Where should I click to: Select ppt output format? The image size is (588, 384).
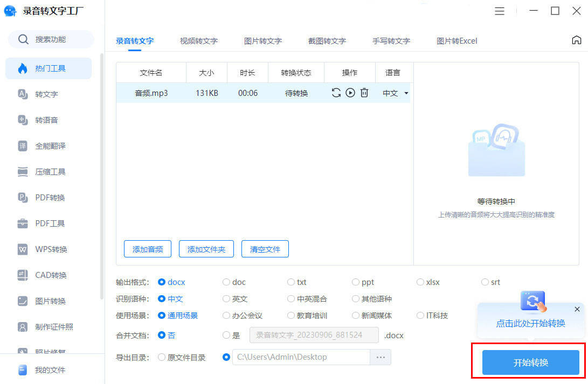click(363, 282)
